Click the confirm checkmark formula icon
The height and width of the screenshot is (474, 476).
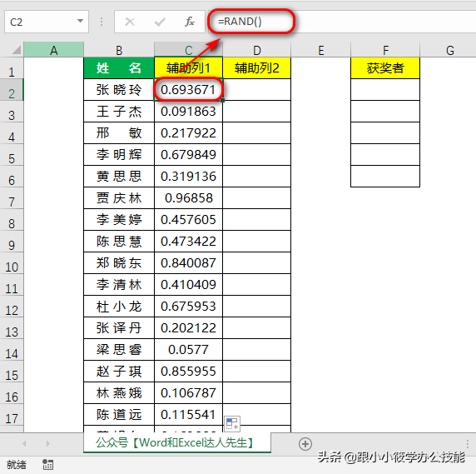pyautogui.click(x=160, y=22)
